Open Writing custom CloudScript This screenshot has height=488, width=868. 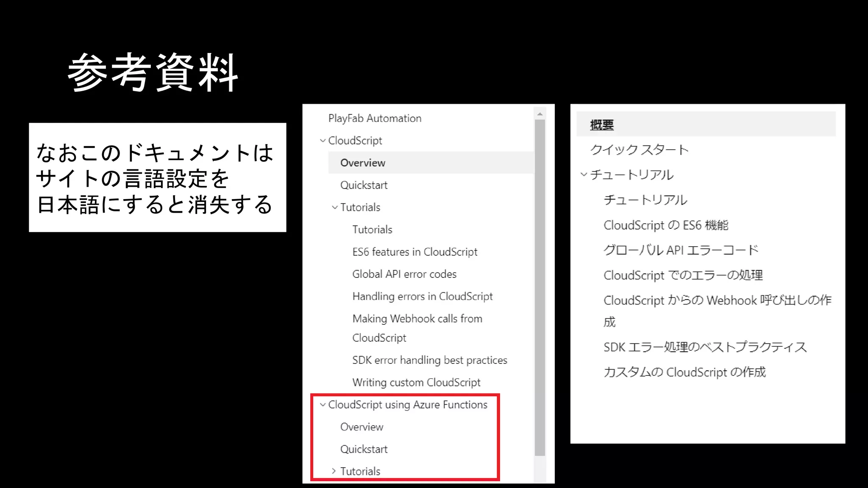[x=416, y=383]
